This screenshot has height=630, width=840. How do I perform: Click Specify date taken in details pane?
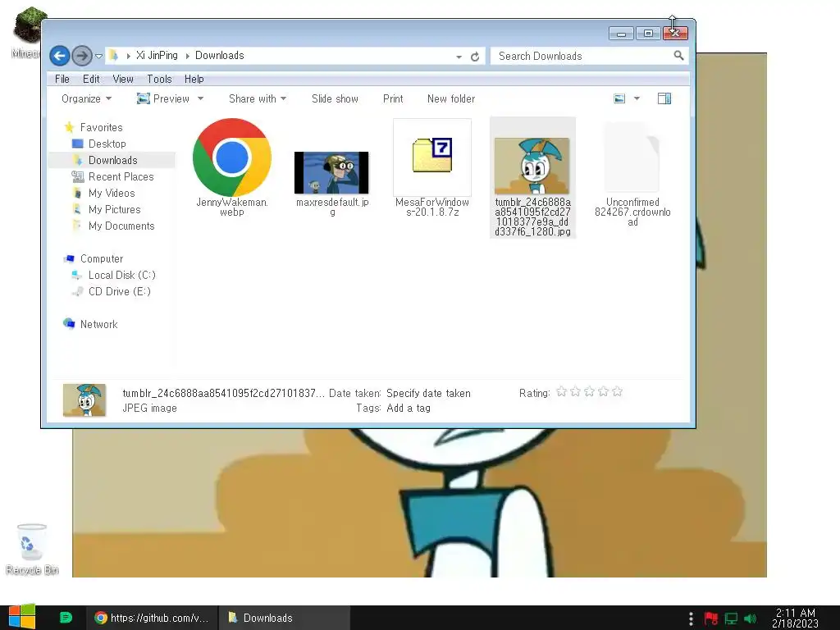tap(428, 393)
